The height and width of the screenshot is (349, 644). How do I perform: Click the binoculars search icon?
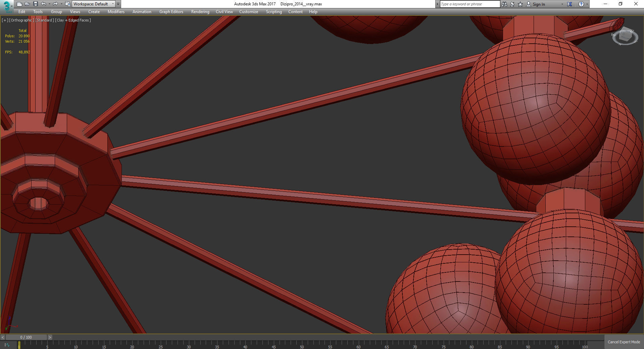504,4
